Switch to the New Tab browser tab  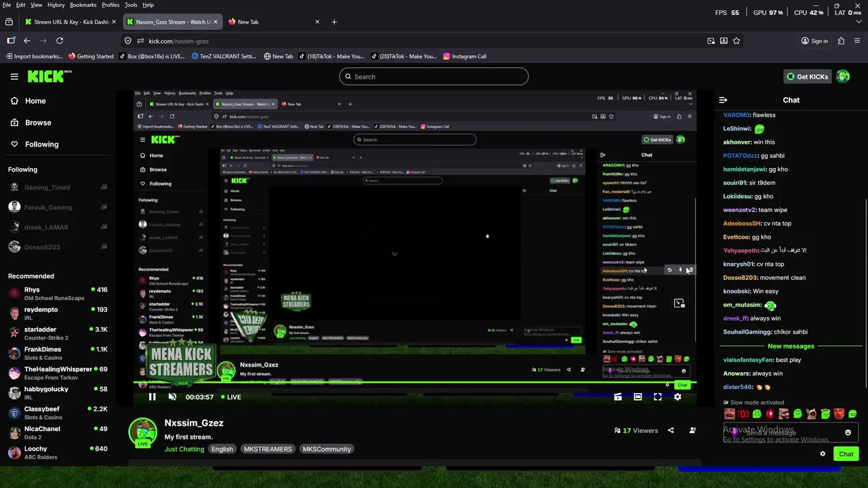(x=273, y=22)
